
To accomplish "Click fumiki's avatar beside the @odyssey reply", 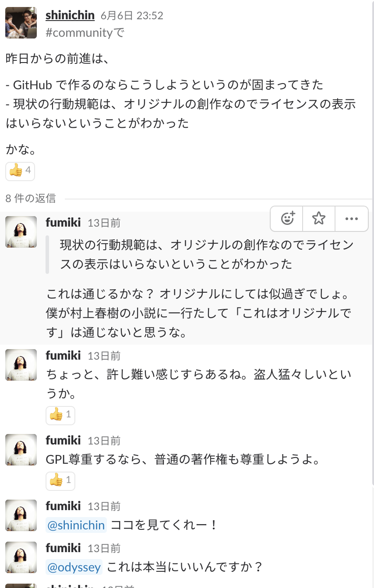I will pyautogui.click(x=21, y=557).
